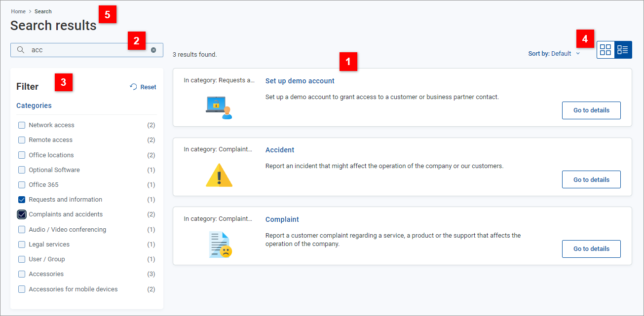The height and width of the screenshot is (316, 644).
Task: Click the demo account laptop icon
Action: point(219,108)
